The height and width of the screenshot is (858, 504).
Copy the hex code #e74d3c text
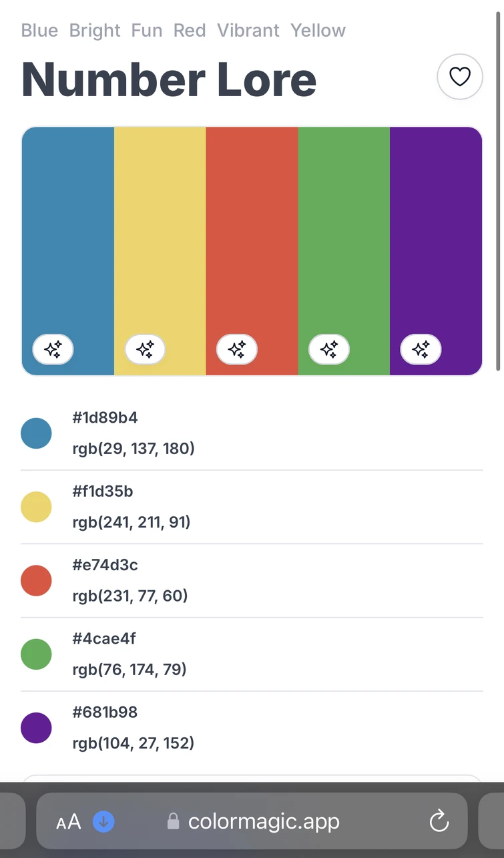click(105, 564)
